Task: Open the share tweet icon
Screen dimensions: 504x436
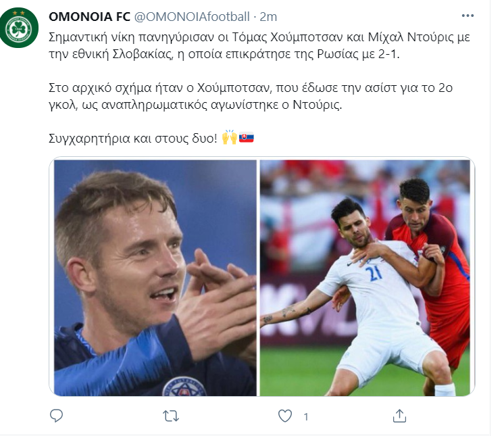Action: coord(399,416)
